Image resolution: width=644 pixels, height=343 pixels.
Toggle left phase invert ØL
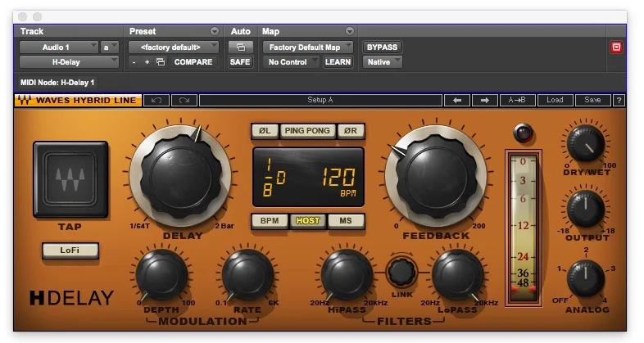[265, 131]
